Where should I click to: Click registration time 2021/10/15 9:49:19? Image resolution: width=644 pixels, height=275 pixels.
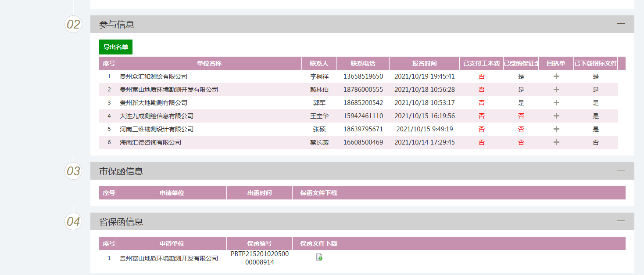(425, 129)
